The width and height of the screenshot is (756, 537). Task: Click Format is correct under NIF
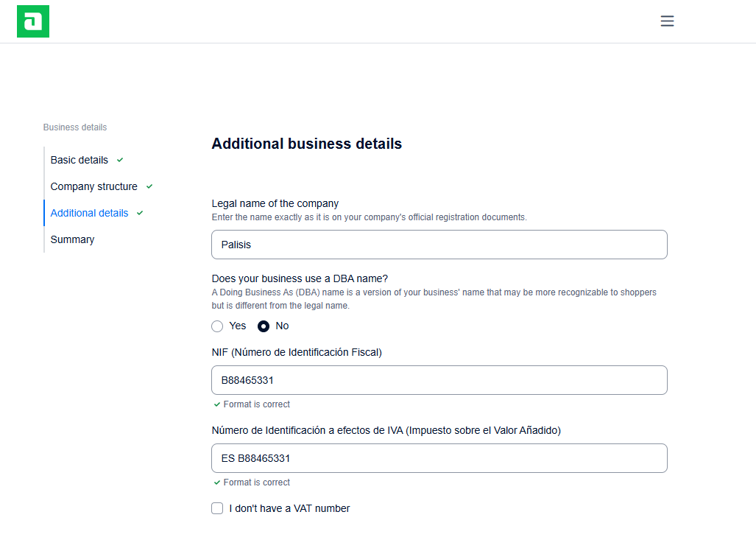[256, 404]
